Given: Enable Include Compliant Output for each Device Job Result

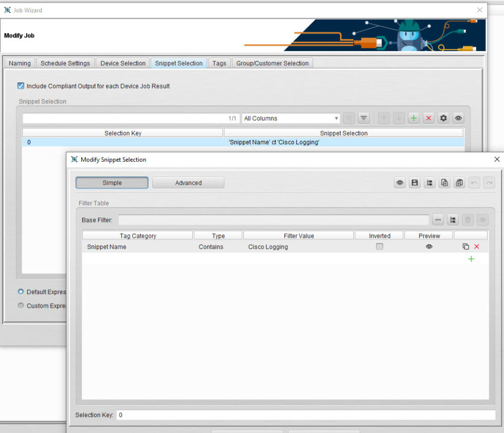Looking at the screenshot, I should point(20,86).
